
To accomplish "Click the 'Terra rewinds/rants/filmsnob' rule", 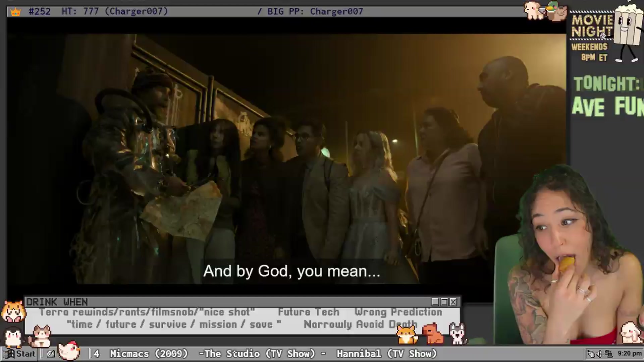I will point(147,312).
